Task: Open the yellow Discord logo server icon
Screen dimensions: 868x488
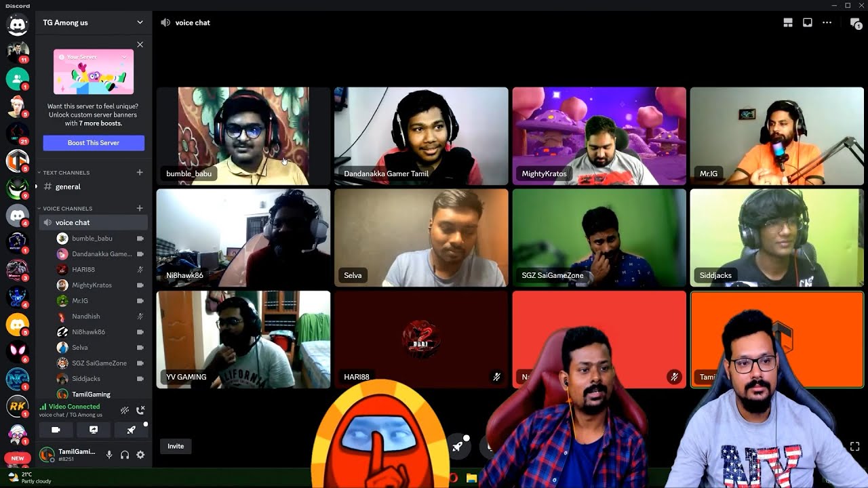Action: coord(17,325)
